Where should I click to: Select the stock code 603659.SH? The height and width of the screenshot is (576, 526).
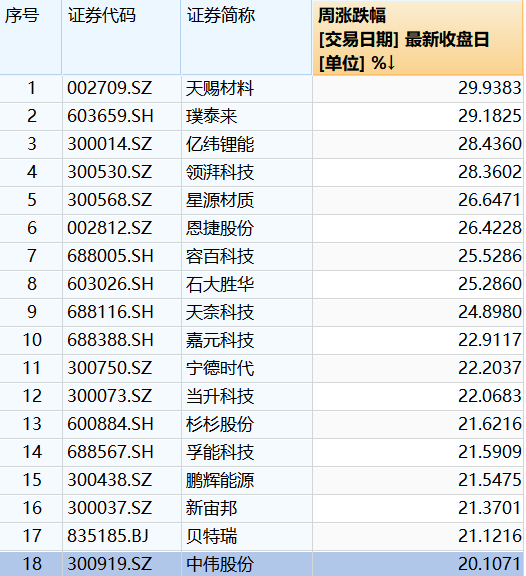pyautogui.click(x=110, y=116)
